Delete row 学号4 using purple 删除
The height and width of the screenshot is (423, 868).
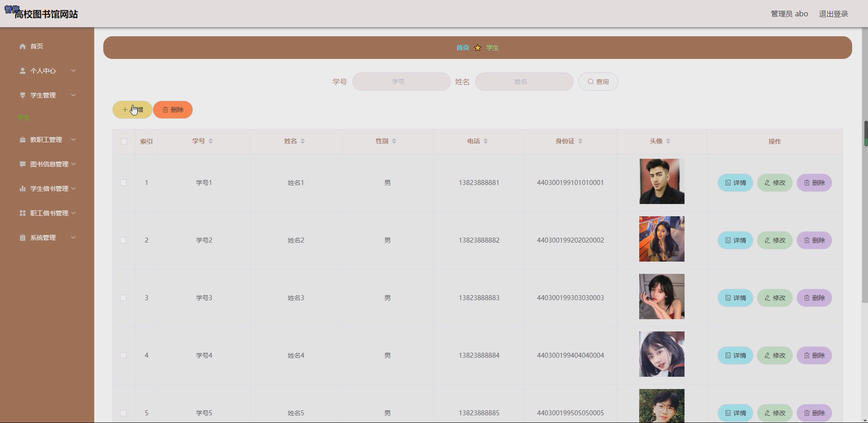click(x=814, y=355)
